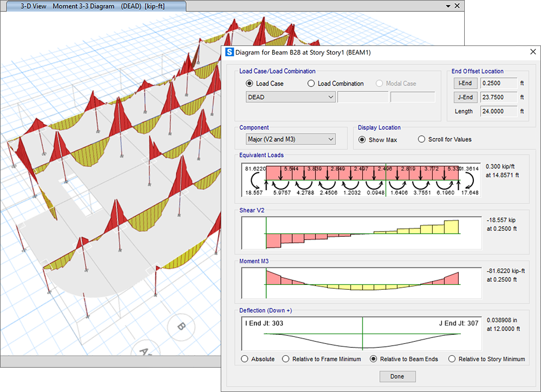
Task: Choose Absolute deflection option
Action: pos(245,359)
